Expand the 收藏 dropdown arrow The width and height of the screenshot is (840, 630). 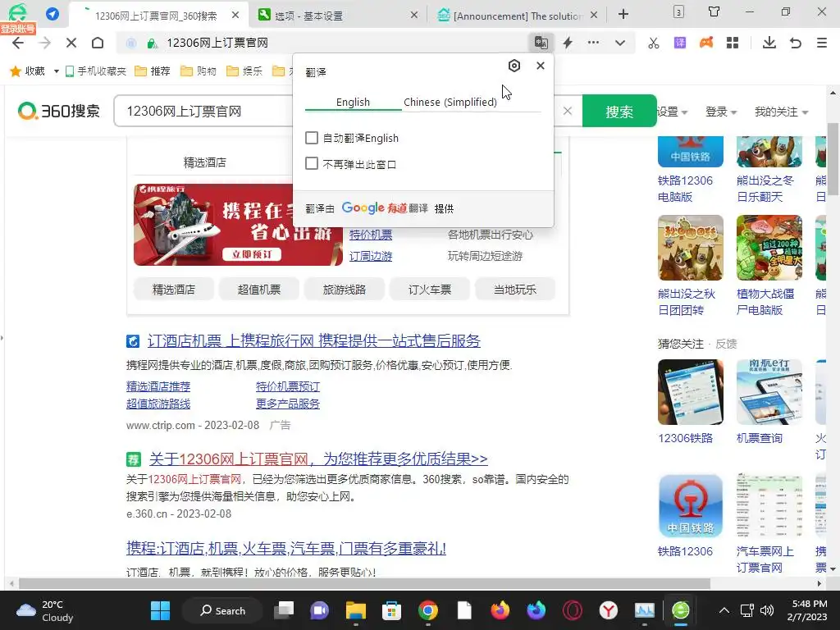pyautogui.click(x=57, y=71)
